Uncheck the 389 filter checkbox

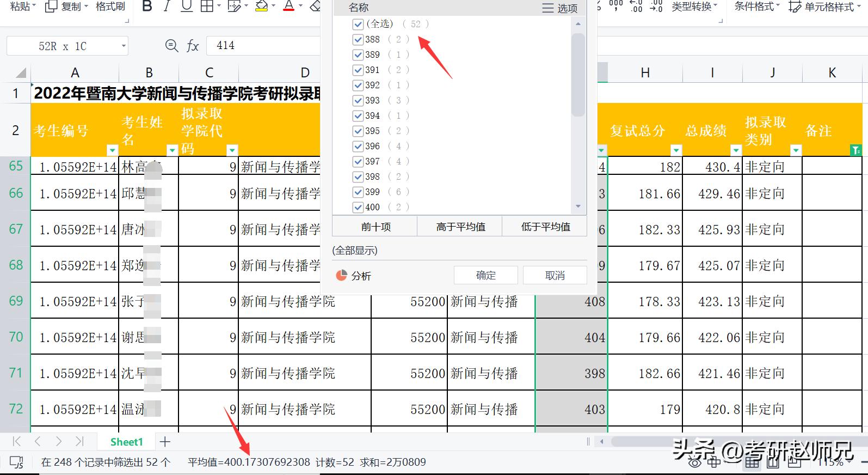[358, 54]
